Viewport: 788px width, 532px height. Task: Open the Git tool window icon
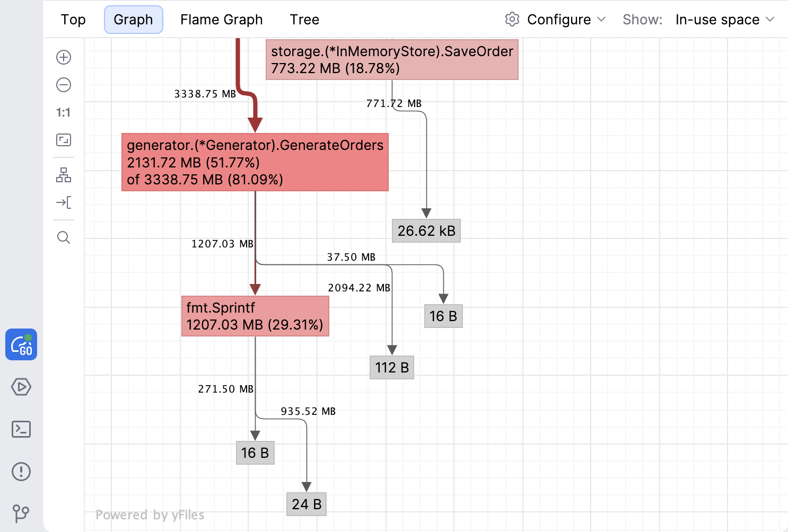coord(21,513)
